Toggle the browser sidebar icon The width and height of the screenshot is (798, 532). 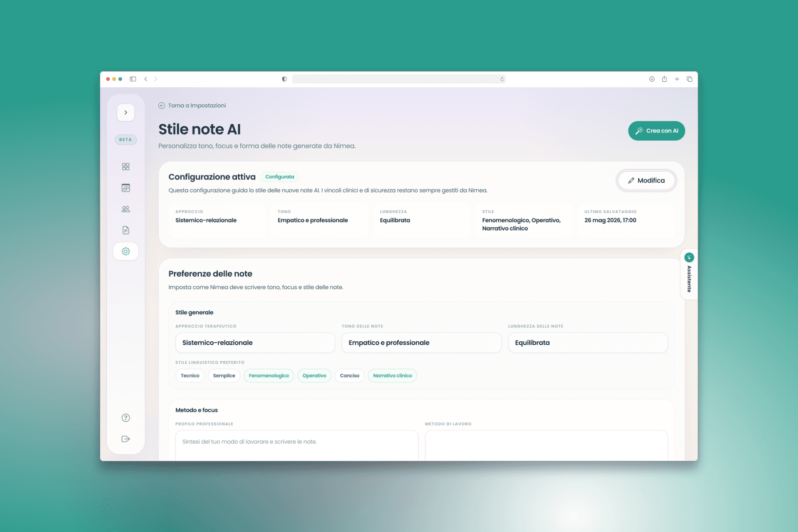point(133,79)
